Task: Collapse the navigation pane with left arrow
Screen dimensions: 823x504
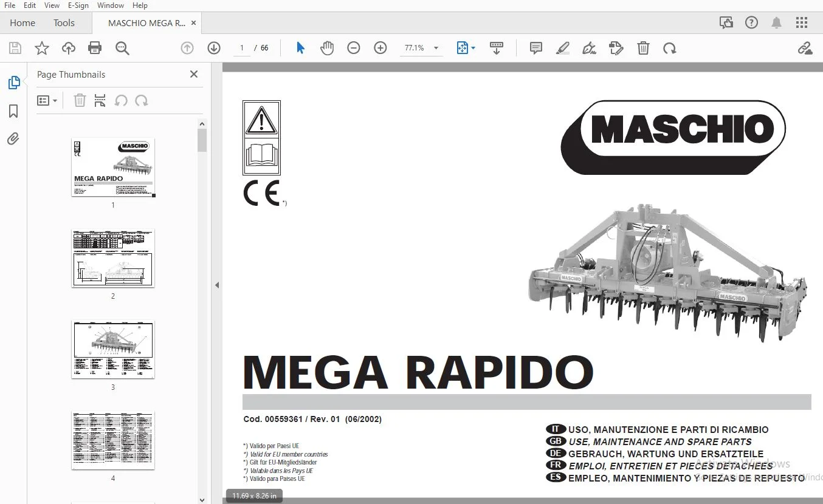Action: [217, 285]
